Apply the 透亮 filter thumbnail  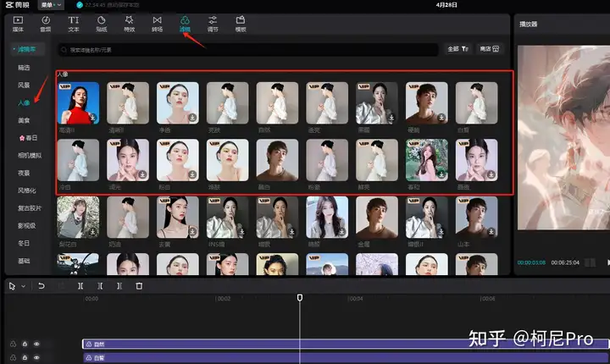pyautogui.click(x=327, y=103)
